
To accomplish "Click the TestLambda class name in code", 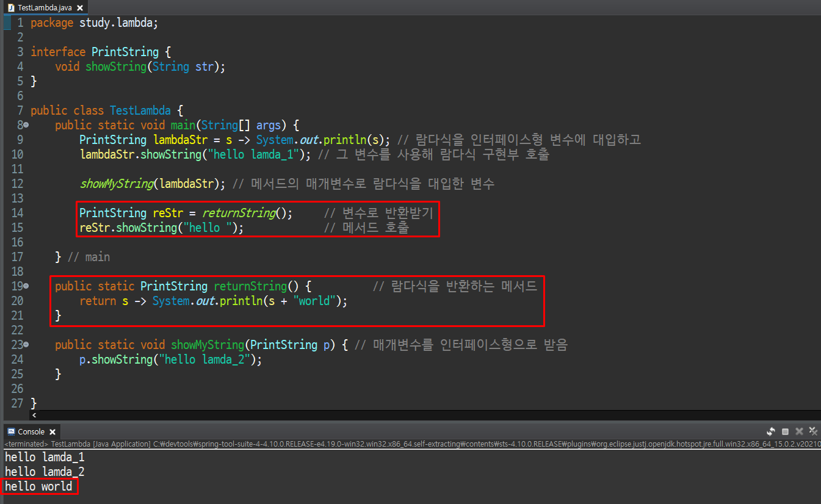I will [x=140, y=110].
